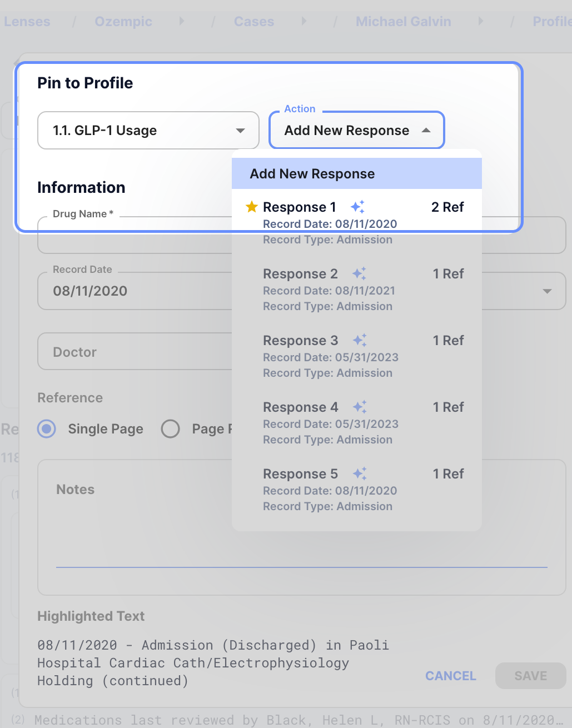Focus the Drug Name input field
The image size is (572, 728).
click(x=135, y=235)
